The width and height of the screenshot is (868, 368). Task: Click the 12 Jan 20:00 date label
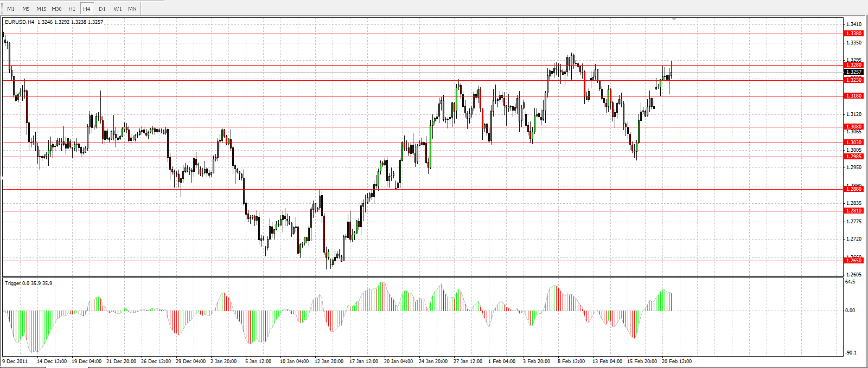329,361
